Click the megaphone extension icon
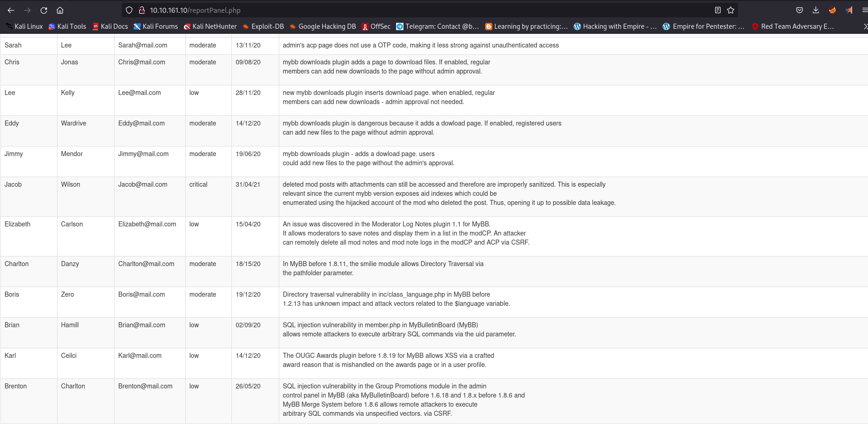 coord(849,10)
